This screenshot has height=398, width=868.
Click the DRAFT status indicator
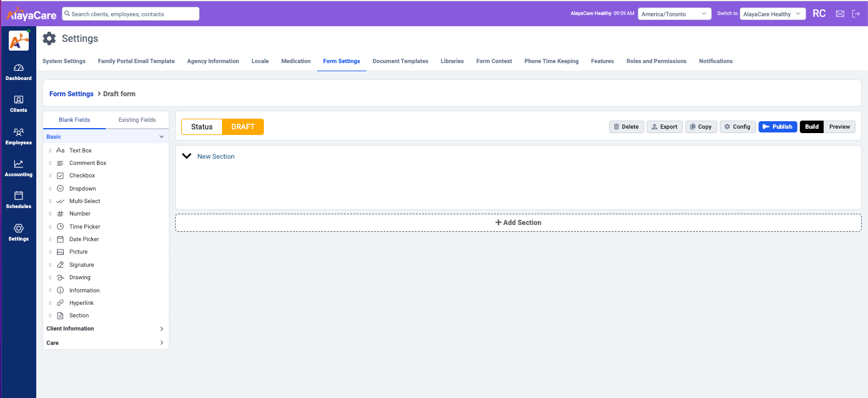pyautogui.click(x=243, y=127)
